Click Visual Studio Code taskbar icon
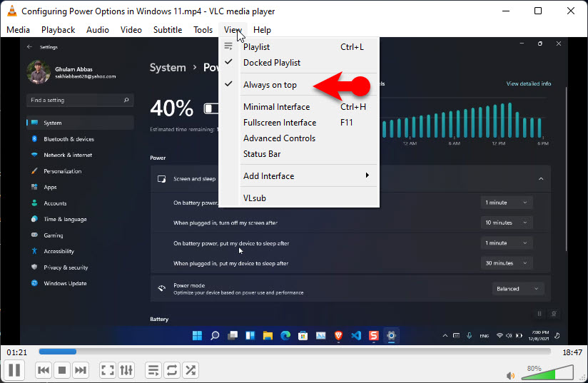Screen dimensions: 588x383 coord(356,335)
